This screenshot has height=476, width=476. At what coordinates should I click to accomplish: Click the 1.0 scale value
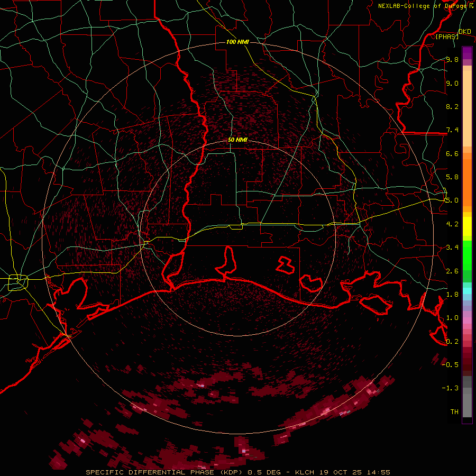click(452, 318)
